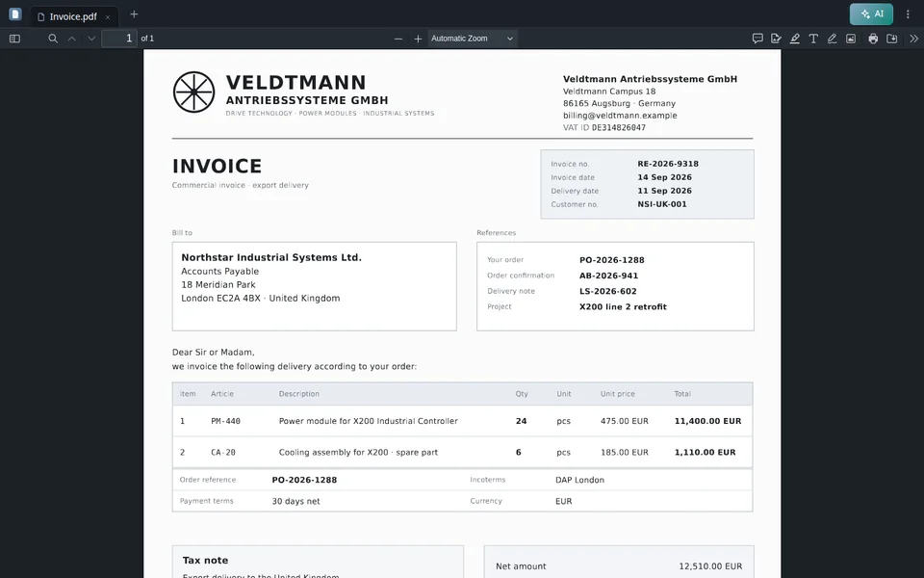The image size is (924, 578).
Task: Select the freehand draw pen tool
Action: pyautogui.click(x=832, y=39)
